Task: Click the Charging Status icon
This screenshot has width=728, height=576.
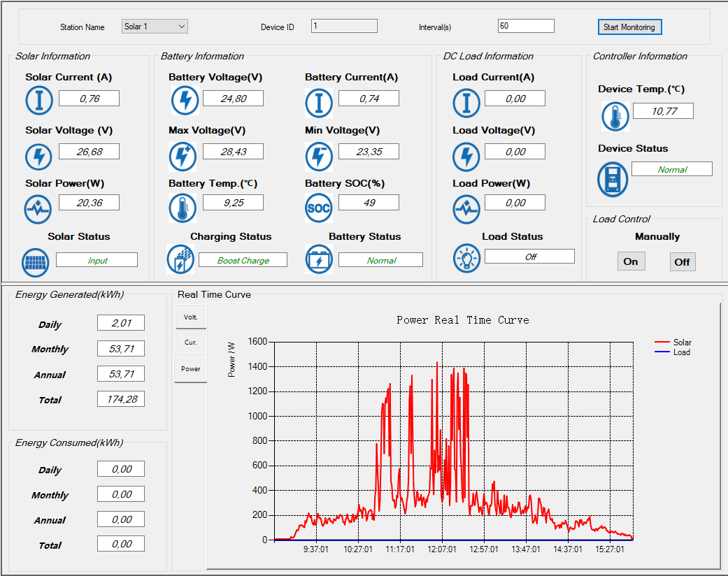Action: (180, 259)
